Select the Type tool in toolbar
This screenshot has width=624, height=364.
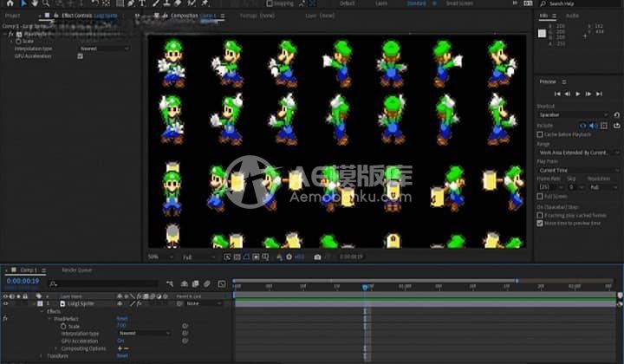tap(141, 3)
